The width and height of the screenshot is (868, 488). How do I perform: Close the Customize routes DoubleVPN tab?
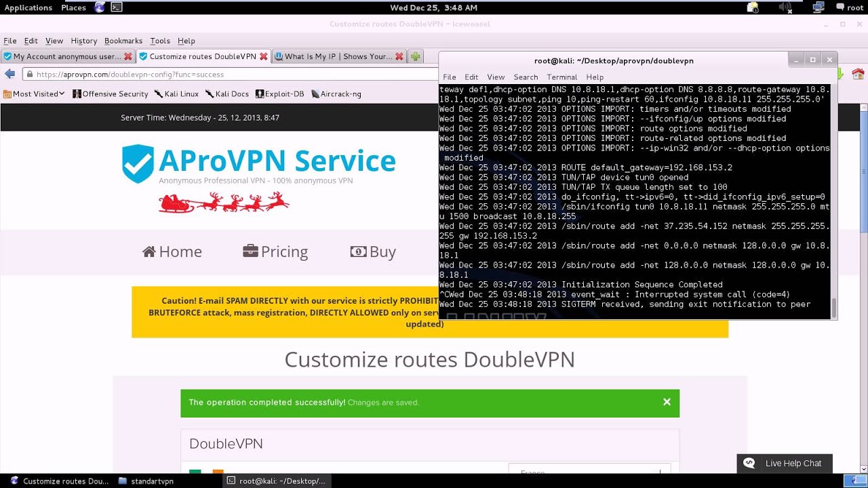coord(264,57)
